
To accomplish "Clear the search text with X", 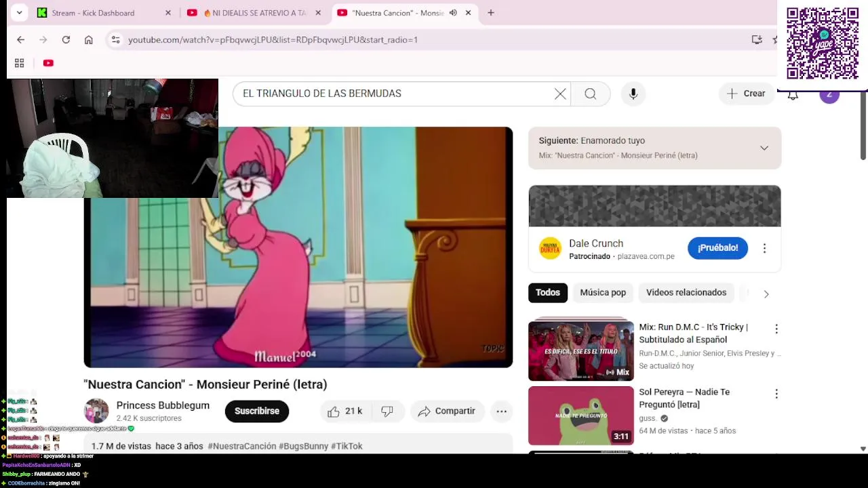I will point(560,94).
